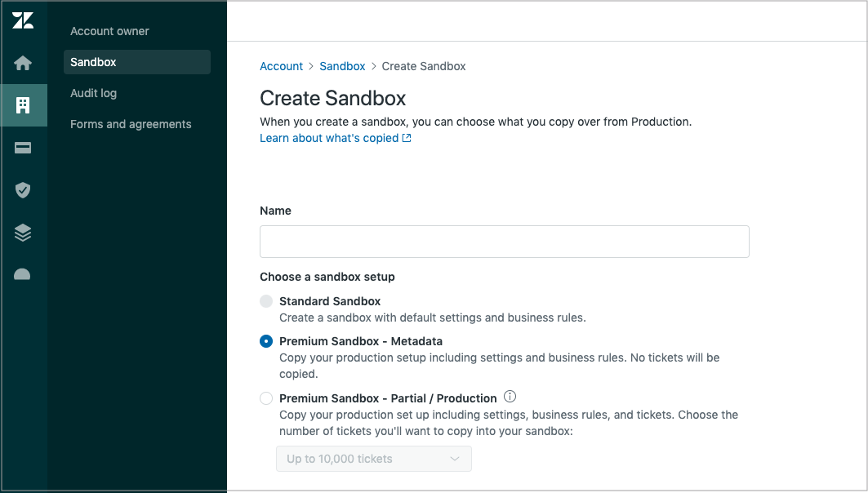868x493 pixels.
Task: Open Security shield icon in sidebar
Action: [23, 190]
